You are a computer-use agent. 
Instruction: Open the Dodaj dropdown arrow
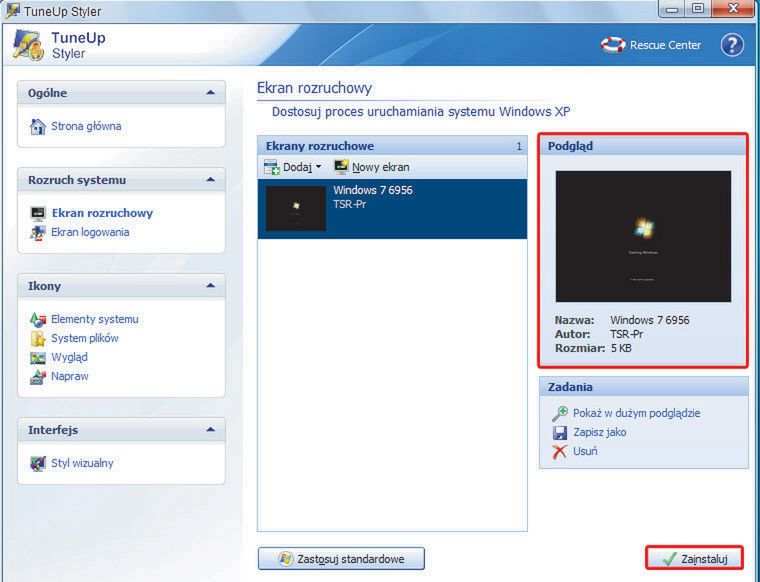[318, 167]
